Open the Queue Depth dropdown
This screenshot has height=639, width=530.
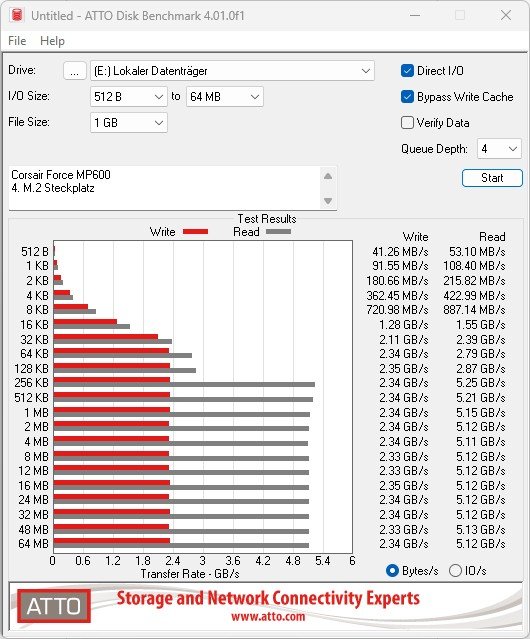(x=499, y=149)
